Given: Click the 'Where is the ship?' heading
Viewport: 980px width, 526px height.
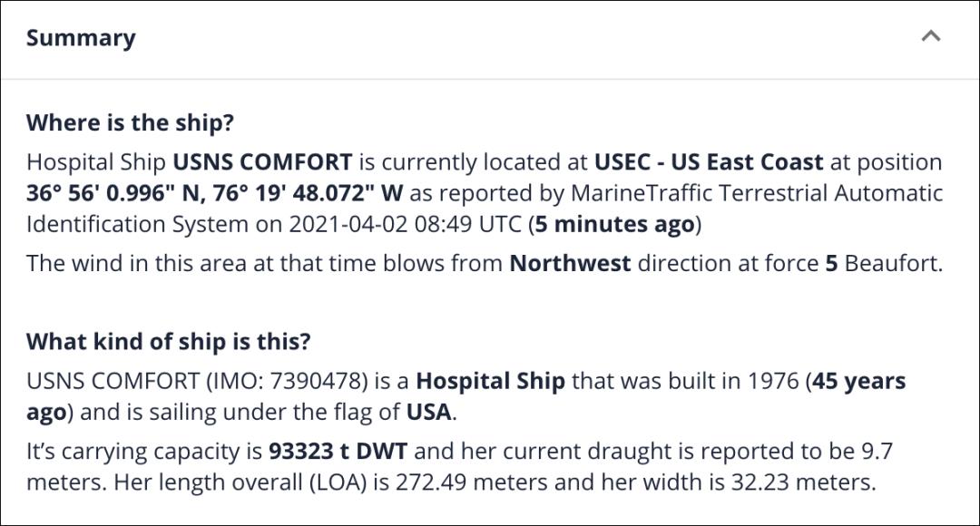Looking at the screenshot, I should pos(130,122).
